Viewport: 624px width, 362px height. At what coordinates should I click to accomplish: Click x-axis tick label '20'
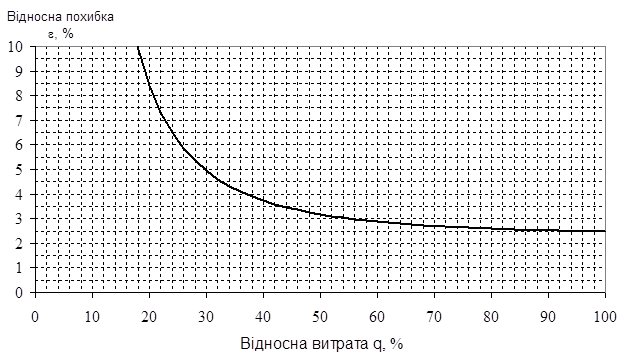149,317
